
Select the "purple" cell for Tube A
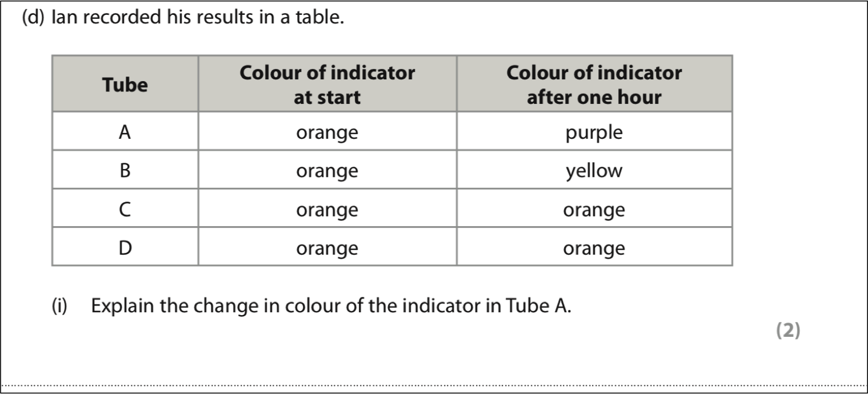point(594,132)
